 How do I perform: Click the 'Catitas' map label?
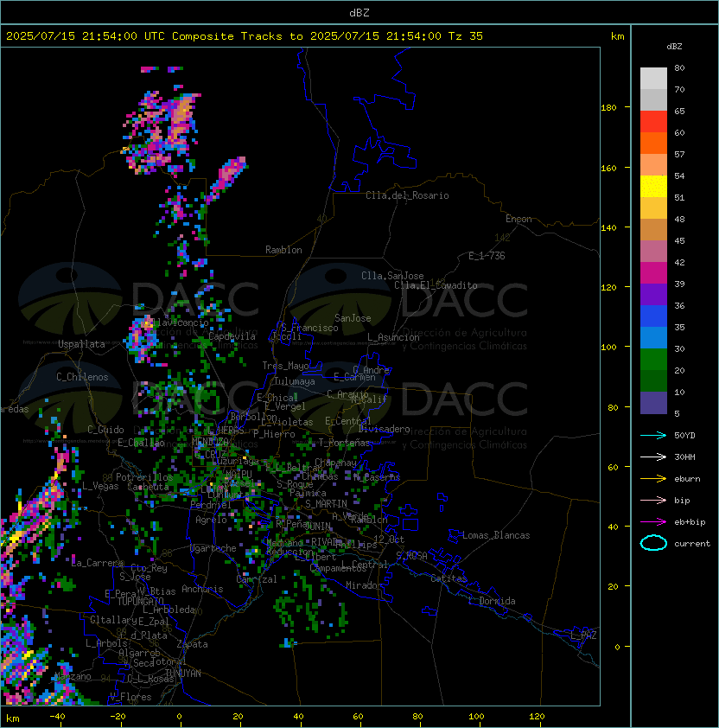(x=449, y=578)
